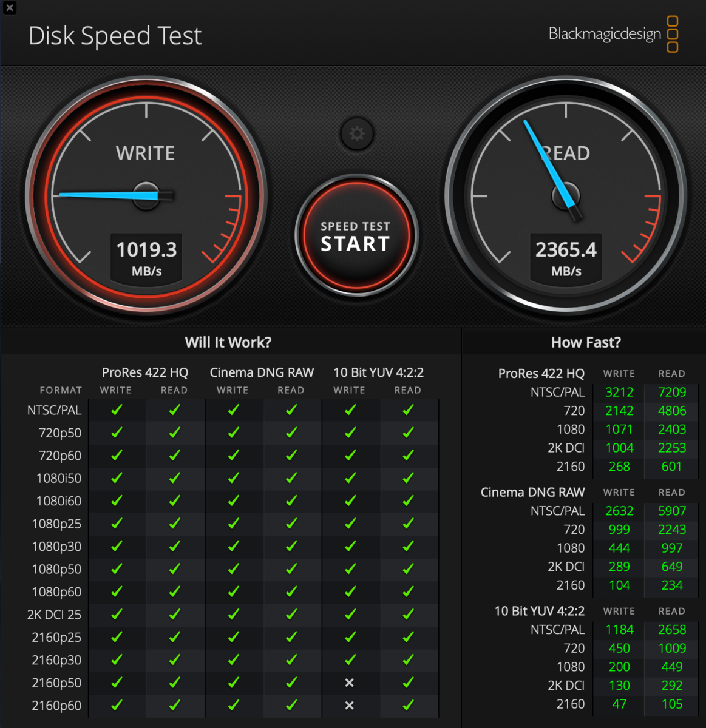Click the 'How Fast?' panel heading
Screen dimensions: 706x728
tap(586, 342)
